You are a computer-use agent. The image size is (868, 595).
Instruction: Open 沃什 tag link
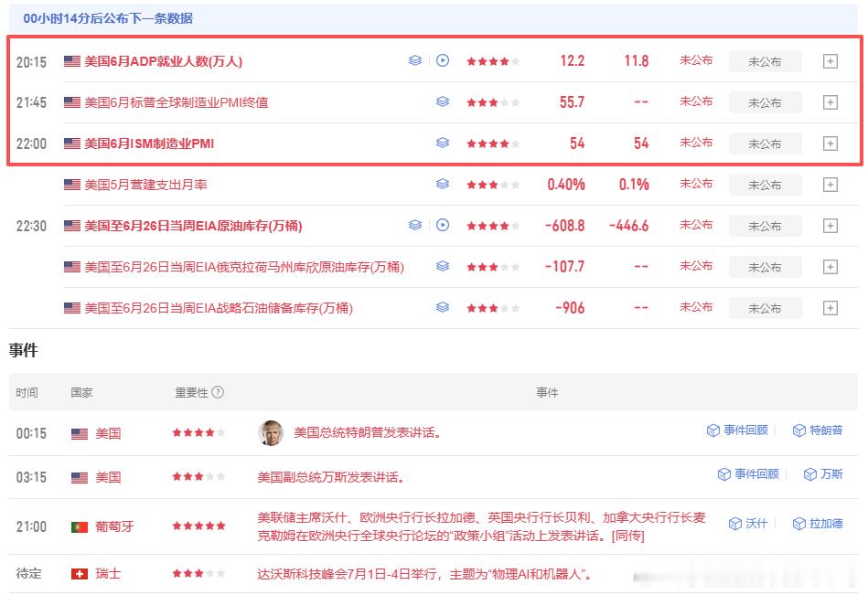(x=748, y=523)
